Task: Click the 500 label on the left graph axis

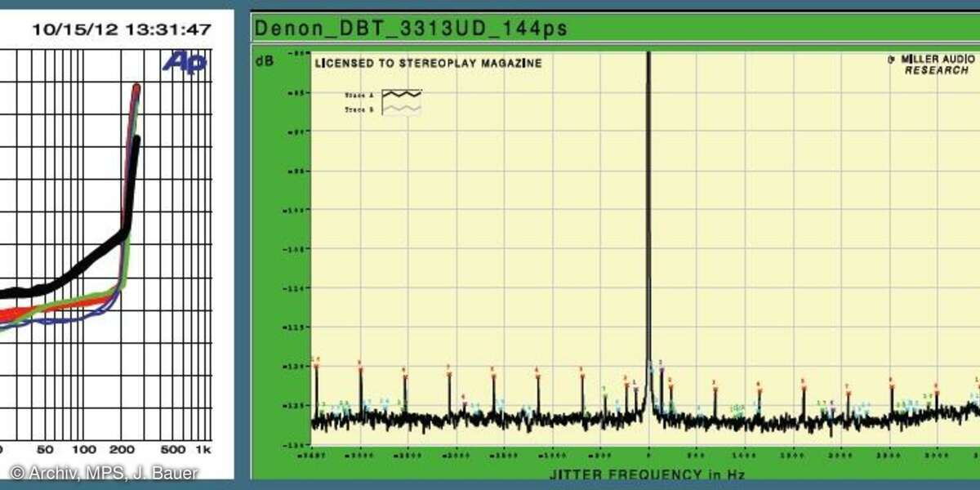Action: pos(172,450)
